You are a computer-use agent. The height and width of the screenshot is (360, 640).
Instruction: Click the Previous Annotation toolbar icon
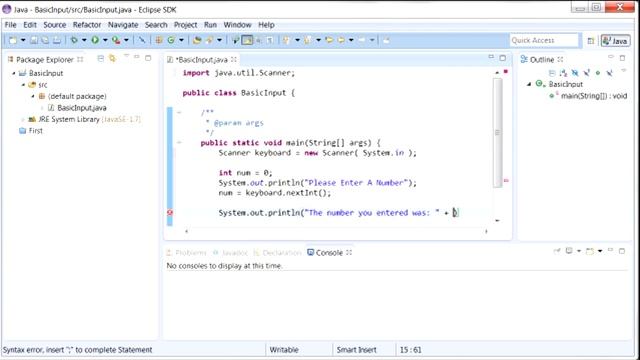307,40
